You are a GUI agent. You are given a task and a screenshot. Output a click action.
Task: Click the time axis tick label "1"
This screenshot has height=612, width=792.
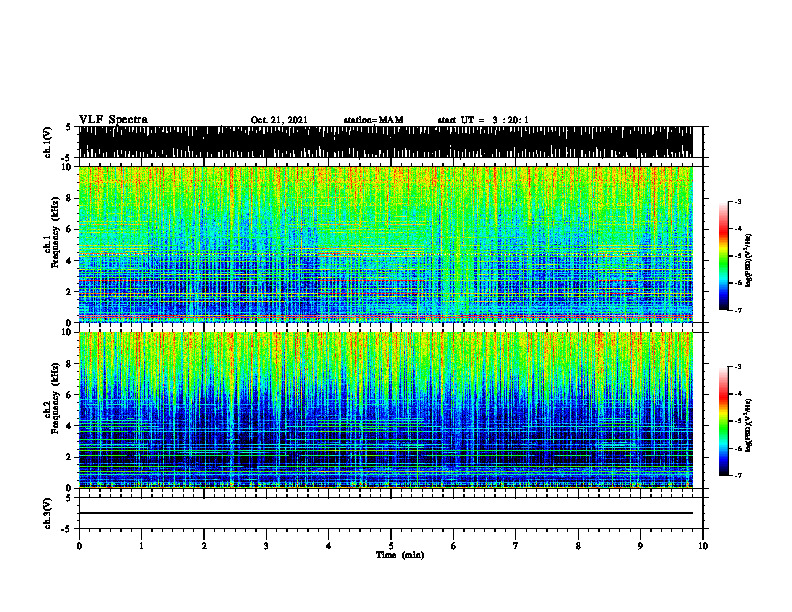click(141, 546)
